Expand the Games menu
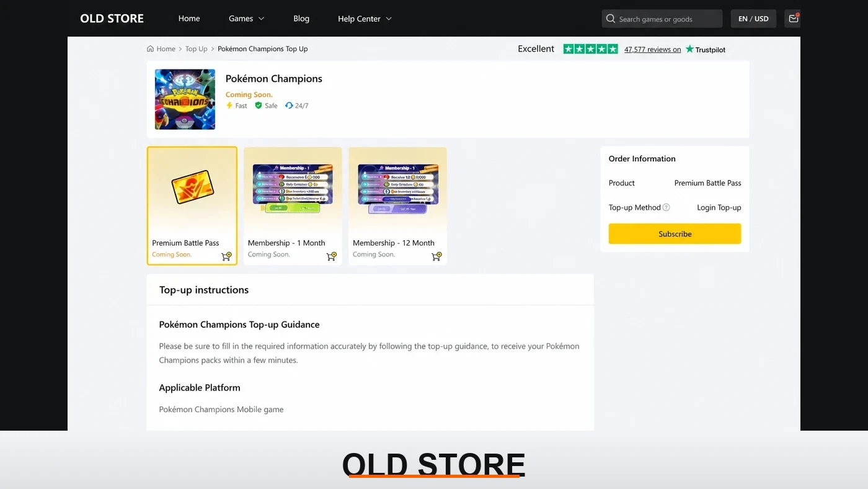 click(x=247, y=19)
